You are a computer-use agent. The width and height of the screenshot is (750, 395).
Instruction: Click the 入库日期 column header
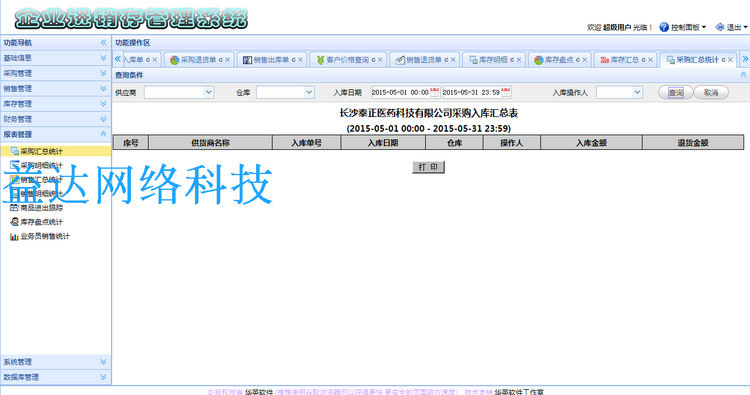coord(383,143)
